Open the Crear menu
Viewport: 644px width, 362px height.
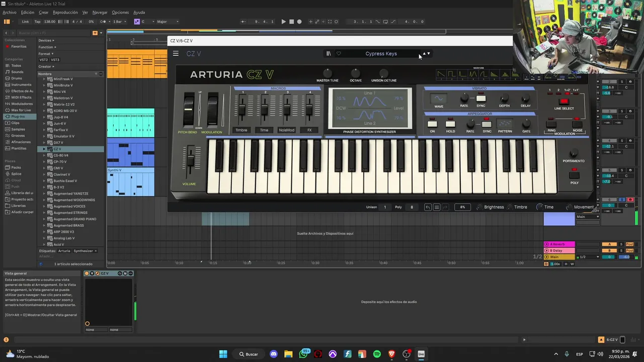click(44, 12)
